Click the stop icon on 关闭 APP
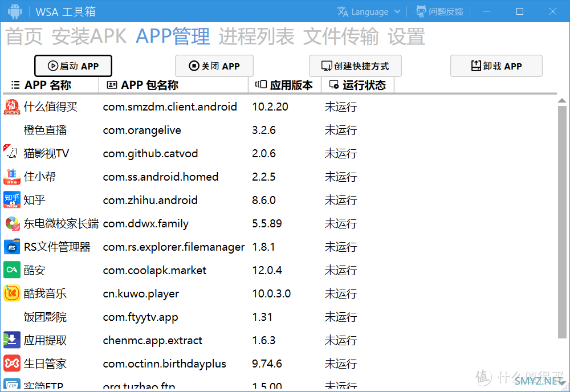 pyautogui.click(x=194, y=66)
